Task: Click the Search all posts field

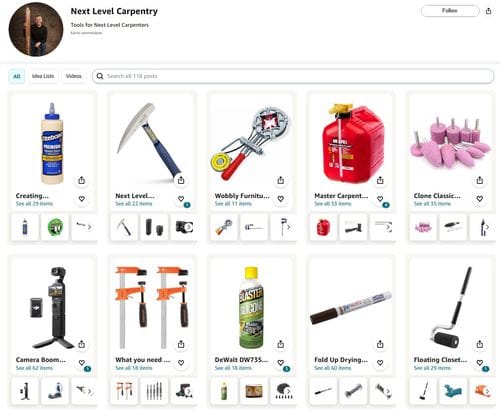Action: (x=293, y=76)
